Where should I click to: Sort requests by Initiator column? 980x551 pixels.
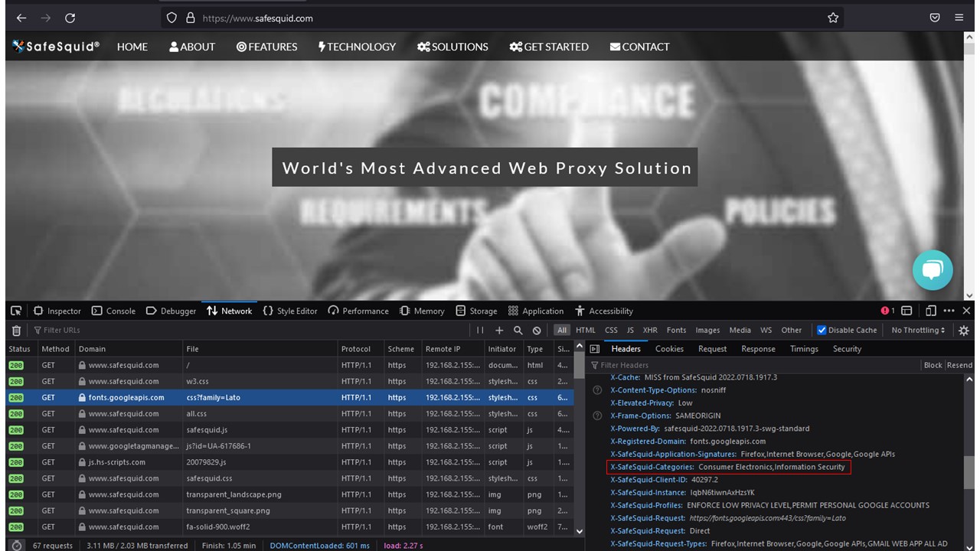(x=502, y=349)
